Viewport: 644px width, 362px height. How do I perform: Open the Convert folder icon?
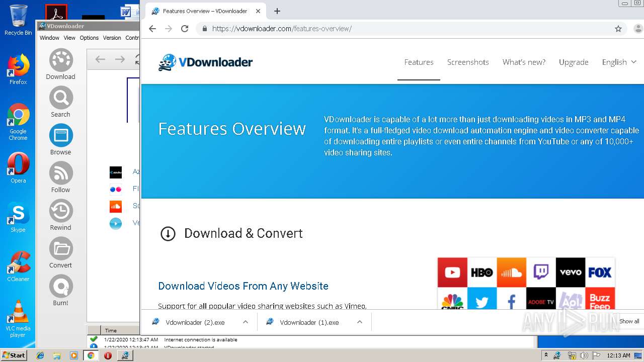[61, 249]
